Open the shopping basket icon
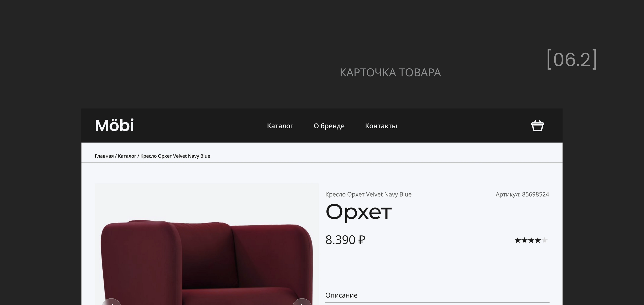The width and height of the screenshot is (644, 305). point(538,126)
